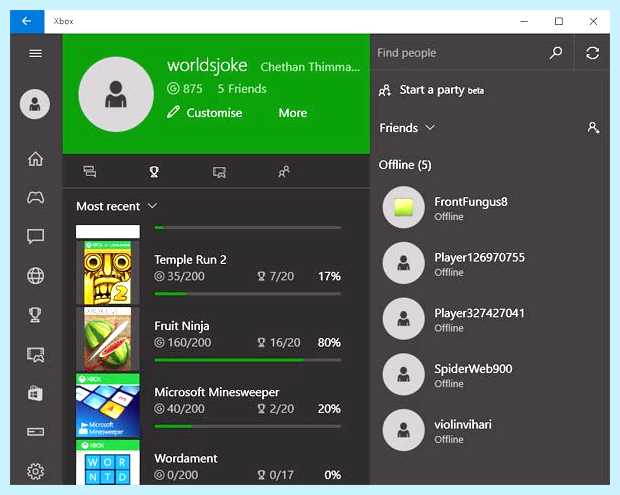
Task: Select friend name FrontFungus8
Action: (x=471, y=202)
